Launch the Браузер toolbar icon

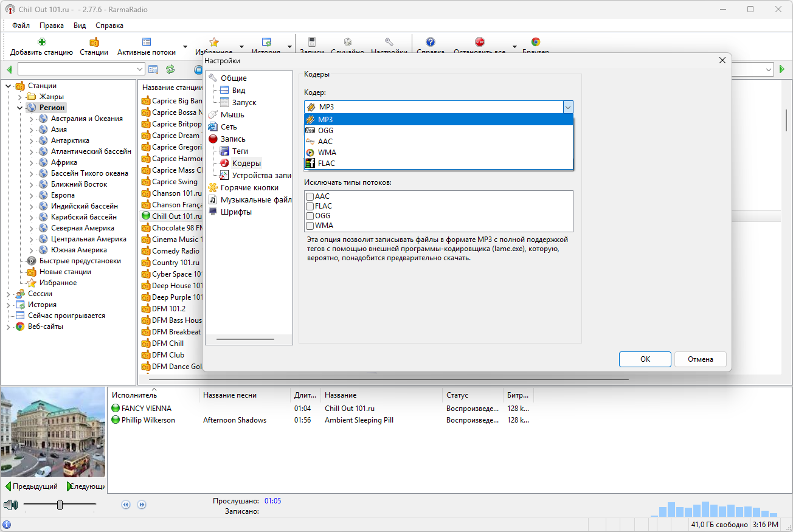tap(536, 42)
